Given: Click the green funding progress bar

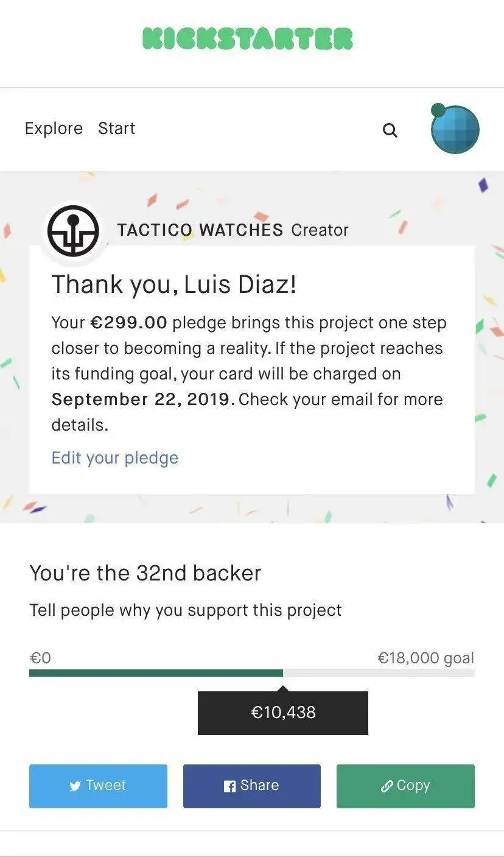Looking at the screenshot, I should tap(156, 673).
